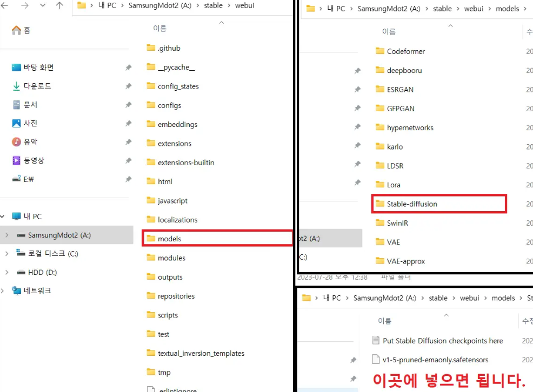Select the repositories folder
Viewport: 533px width, 392px height.
click(x=171, y=296)
